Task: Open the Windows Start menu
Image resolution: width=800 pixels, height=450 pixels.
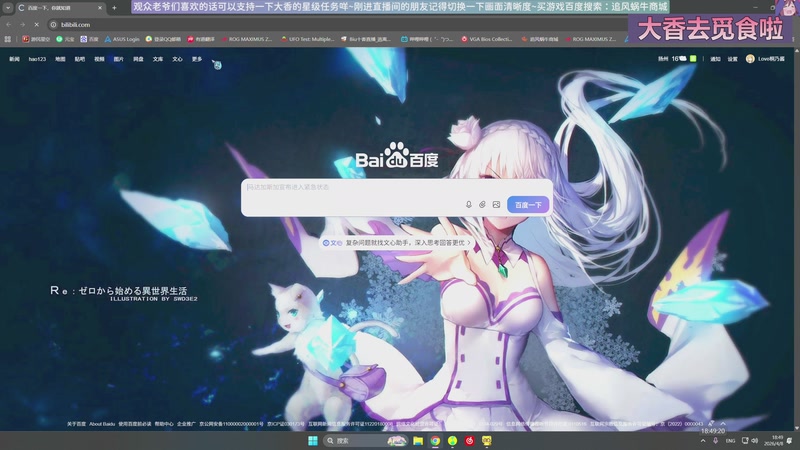Action: coord(313,440)
